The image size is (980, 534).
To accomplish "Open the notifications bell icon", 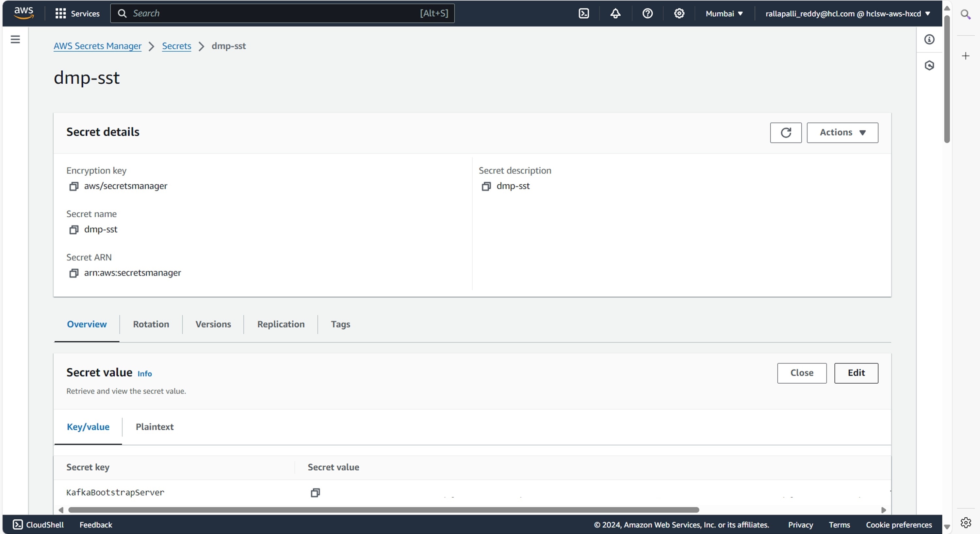I will tap(615, 14).
